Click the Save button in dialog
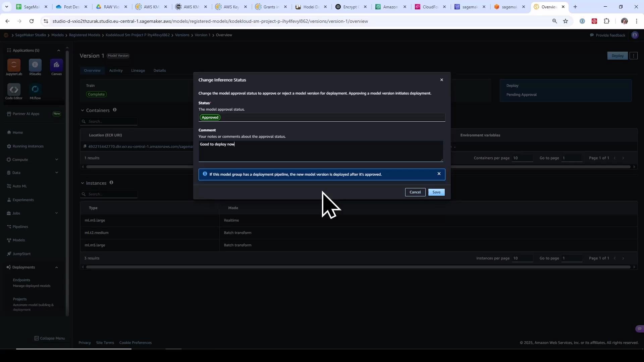Image resolution: width=644 pixels, height=362 pixels. [x=436, y=192]
